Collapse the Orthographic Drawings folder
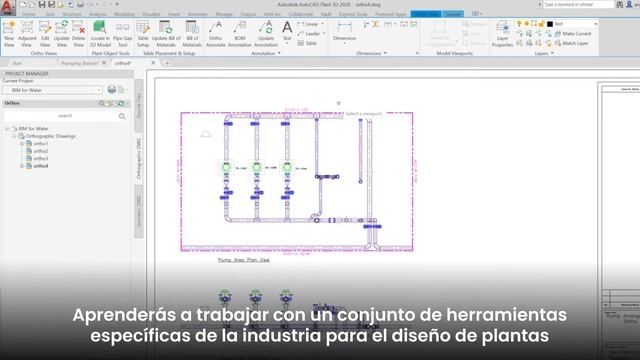This screenshot has width=640, height=360. coord(14,136)
